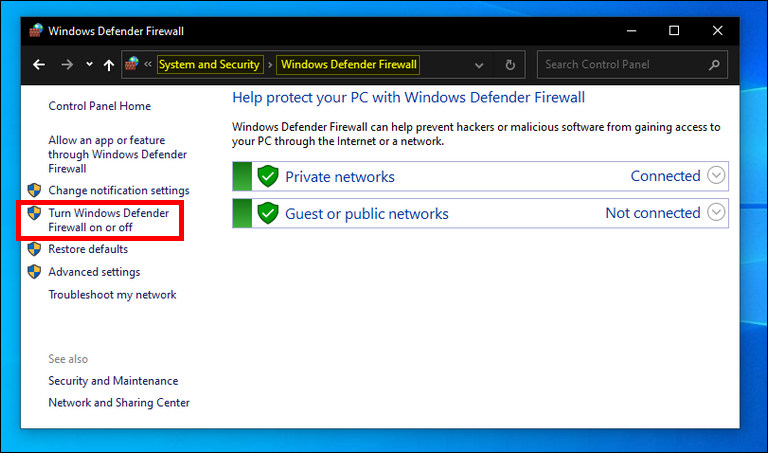This screenshot has width=768, height=453.
Task: Click shield icon beside Change notification settings
Action: 34,190
